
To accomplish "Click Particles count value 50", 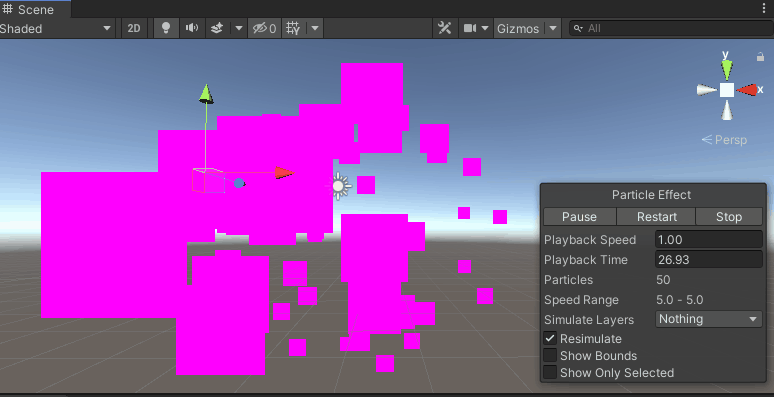I will [663, 279].
